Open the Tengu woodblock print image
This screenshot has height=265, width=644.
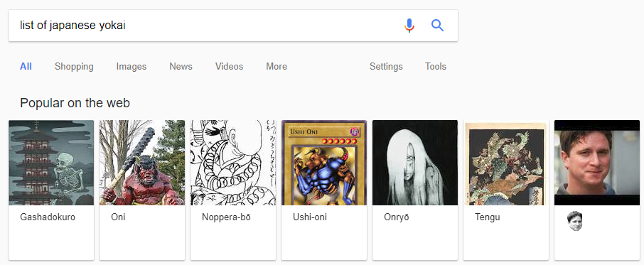coord(506,163)
